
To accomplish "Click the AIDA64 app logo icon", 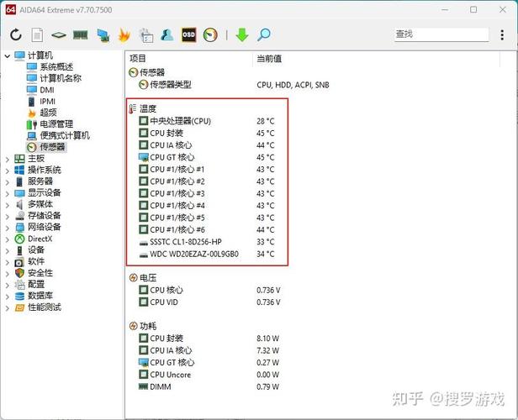I will tap(11, 9).
